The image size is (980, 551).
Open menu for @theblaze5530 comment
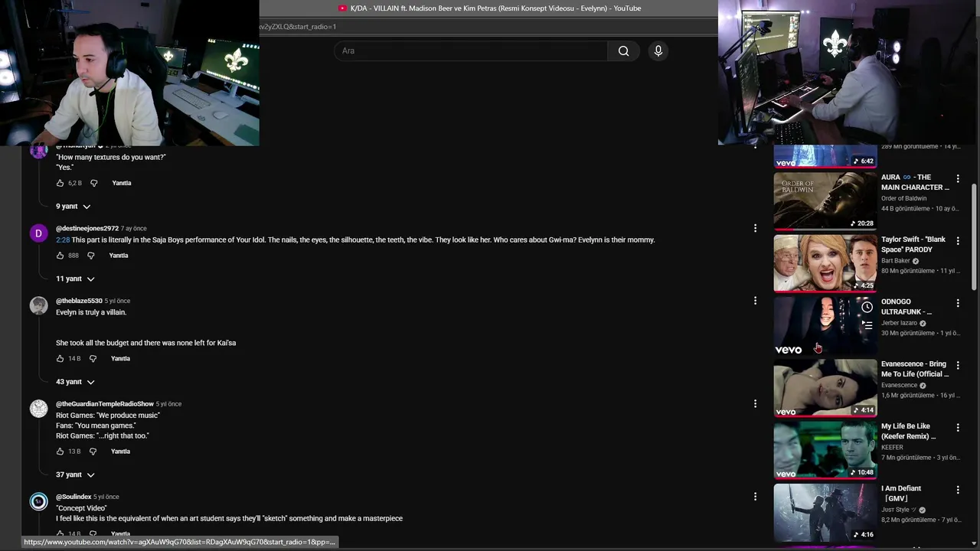click(x=755, y=301)
